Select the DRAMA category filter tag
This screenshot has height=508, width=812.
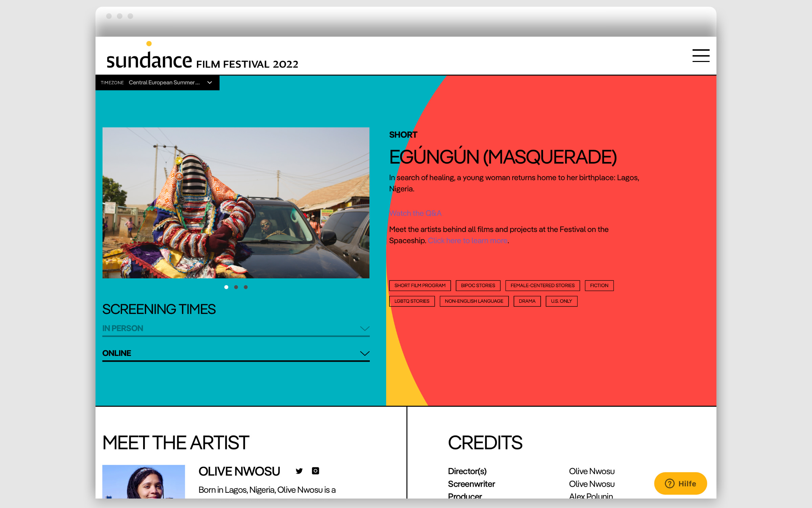(526, 301)
